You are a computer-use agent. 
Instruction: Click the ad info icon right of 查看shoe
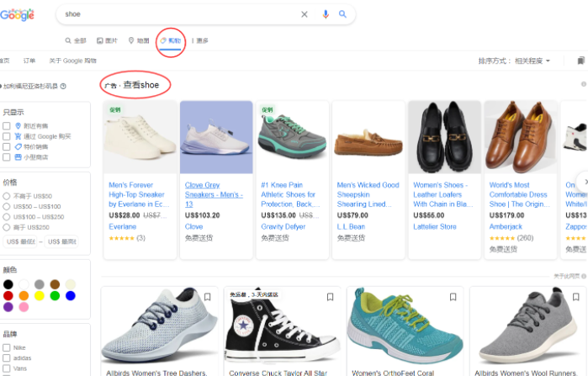[x=584, y=84]
